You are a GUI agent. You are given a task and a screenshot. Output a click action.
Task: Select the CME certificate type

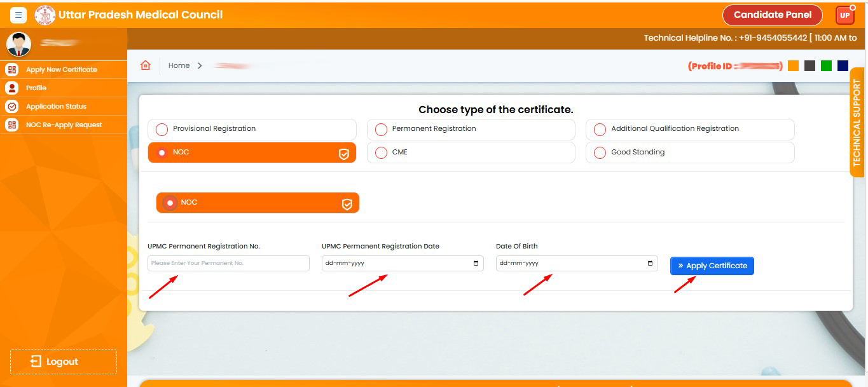click(x=381, y=153)
